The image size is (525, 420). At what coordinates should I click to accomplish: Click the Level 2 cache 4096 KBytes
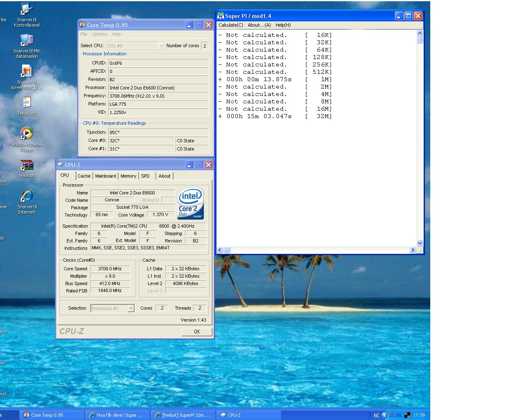click(x=185, y=283)
